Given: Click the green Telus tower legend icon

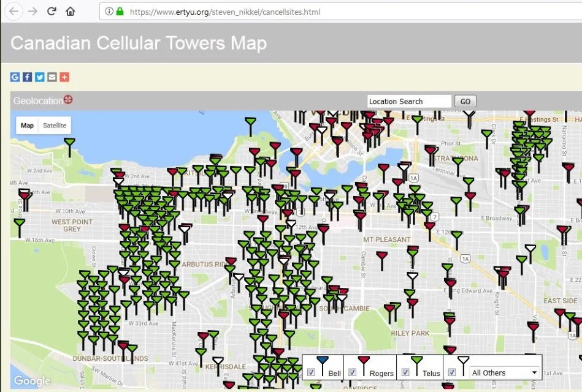Looking at the screenshot, I should tap(417, 365).
